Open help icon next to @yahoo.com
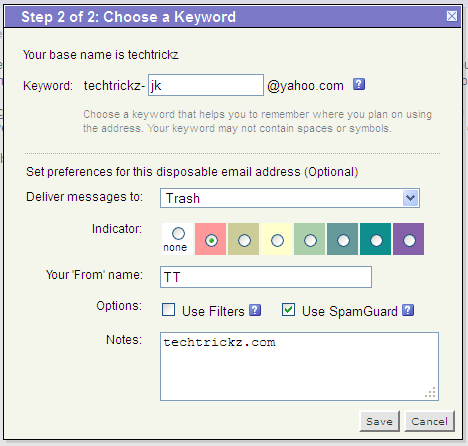Image resolution: width=468 pixels, height=446 pixels. coord(359,84)
